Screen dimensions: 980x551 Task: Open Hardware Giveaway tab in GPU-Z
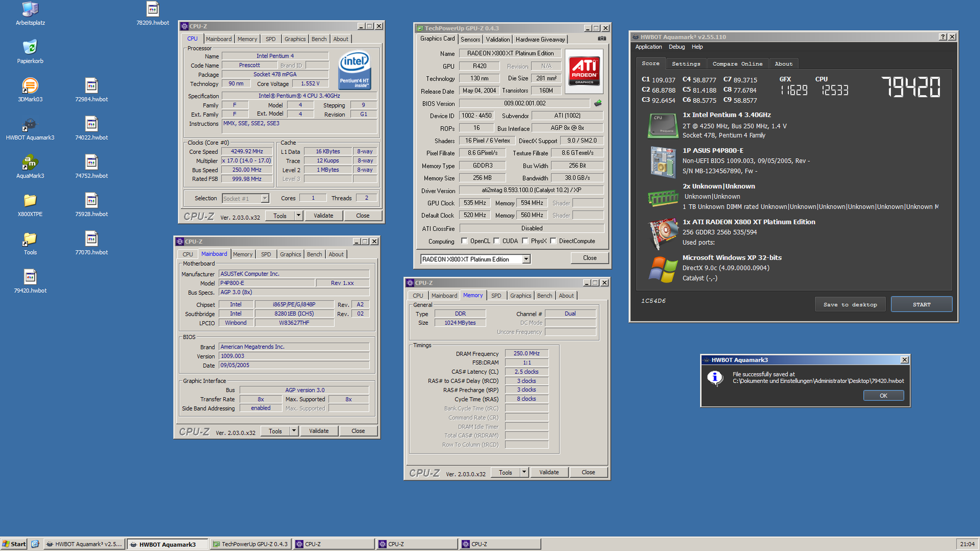coord(540,39)
